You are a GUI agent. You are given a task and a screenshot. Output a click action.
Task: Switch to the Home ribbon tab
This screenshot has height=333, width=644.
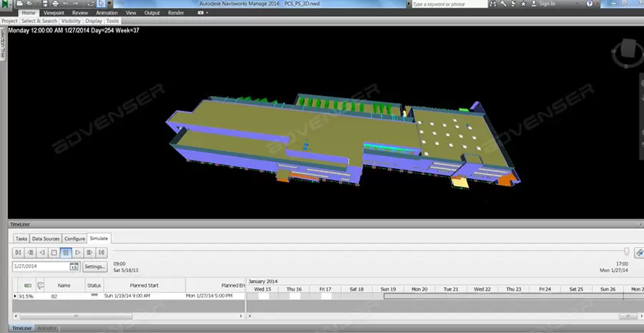29,13
